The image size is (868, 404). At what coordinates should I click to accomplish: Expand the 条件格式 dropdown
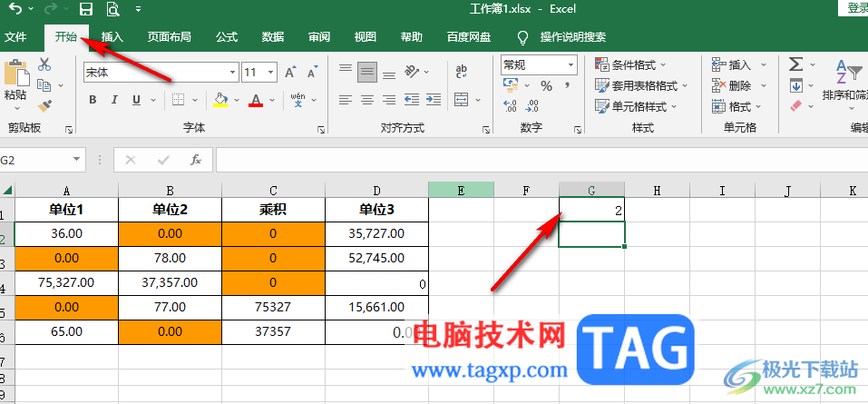coord(663,64)
